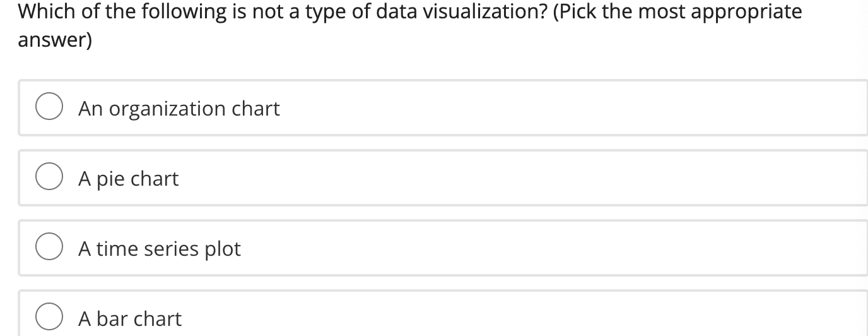This screenshot has height=336, width=868.
Task: Mark the A bar chart radio button
Action: pos(49,318)
